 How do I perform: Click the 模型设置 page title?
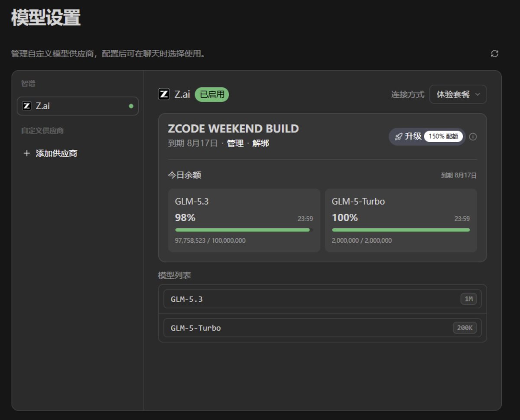46,18
